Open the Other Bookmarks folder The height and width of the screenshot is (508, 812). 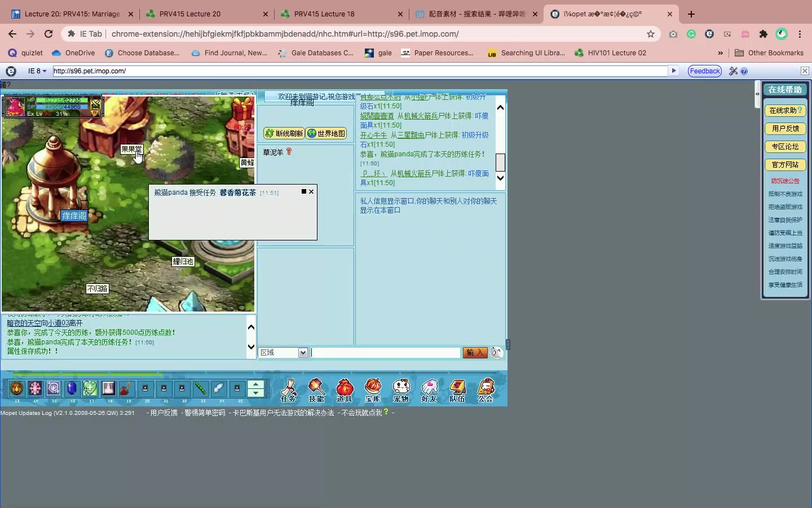[x=769, y=53]
